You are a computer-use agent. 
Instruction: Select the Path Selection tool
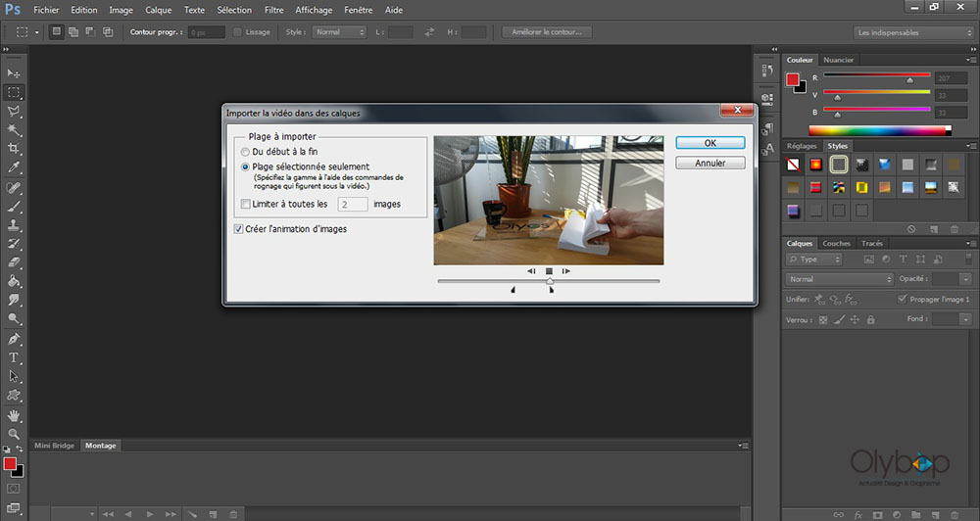tap(13, 376)
